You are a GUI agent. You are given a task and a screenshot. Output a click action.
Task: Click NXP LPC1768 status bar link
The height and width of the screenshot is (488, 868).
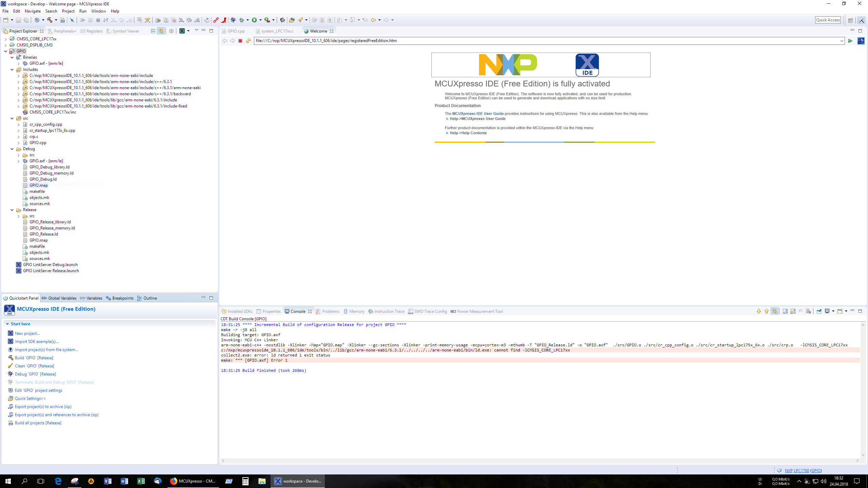[x=797, y=470]
